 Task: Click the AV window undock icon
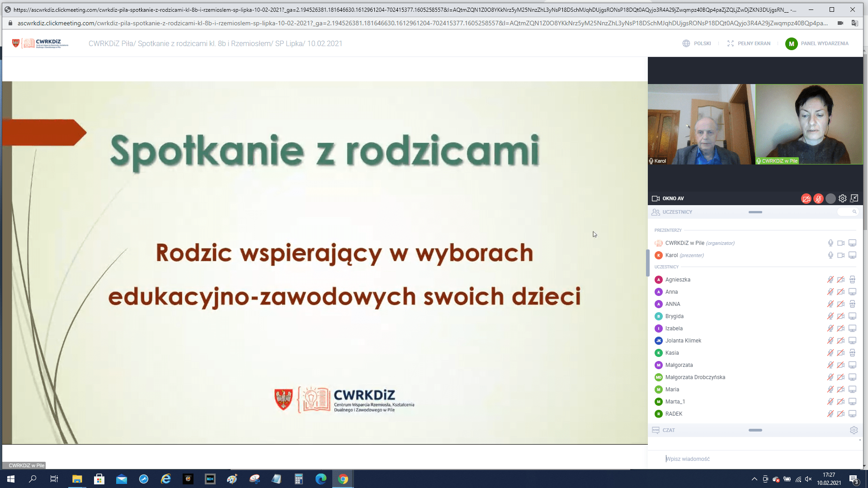854,198
